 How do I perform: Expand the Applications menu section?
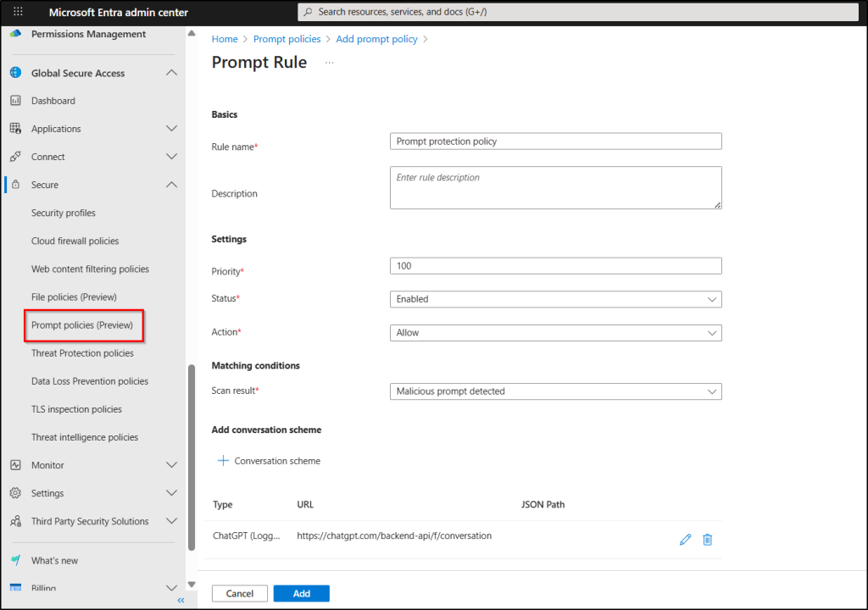point(171,129)
